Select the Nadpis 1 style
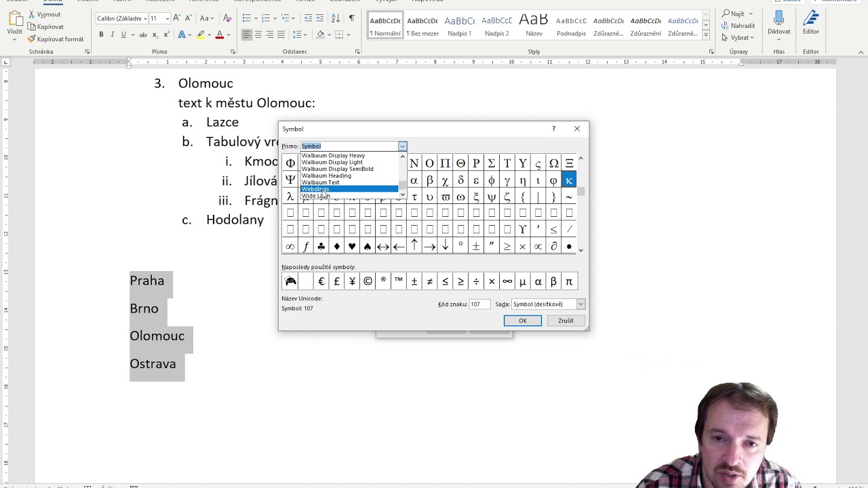The height and width of the screenshot is (488, 868). pyautogui.click(x=459, y=25)
